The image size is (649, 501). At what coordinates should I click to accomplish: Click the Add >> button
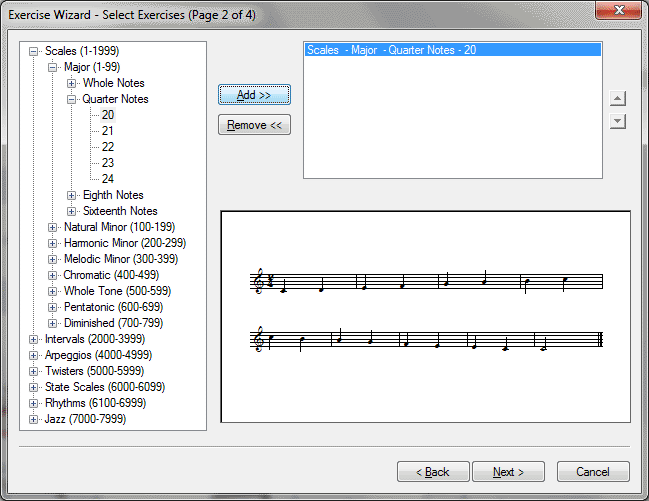254,95
